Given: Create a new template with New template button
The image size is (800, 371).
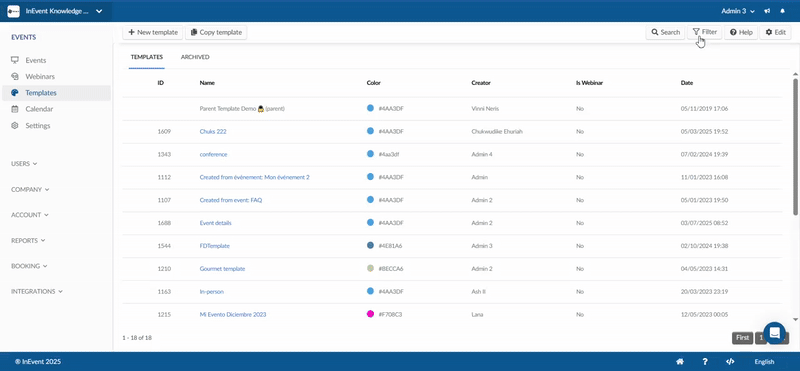Looking at the screenshot, I should (153, 32).
